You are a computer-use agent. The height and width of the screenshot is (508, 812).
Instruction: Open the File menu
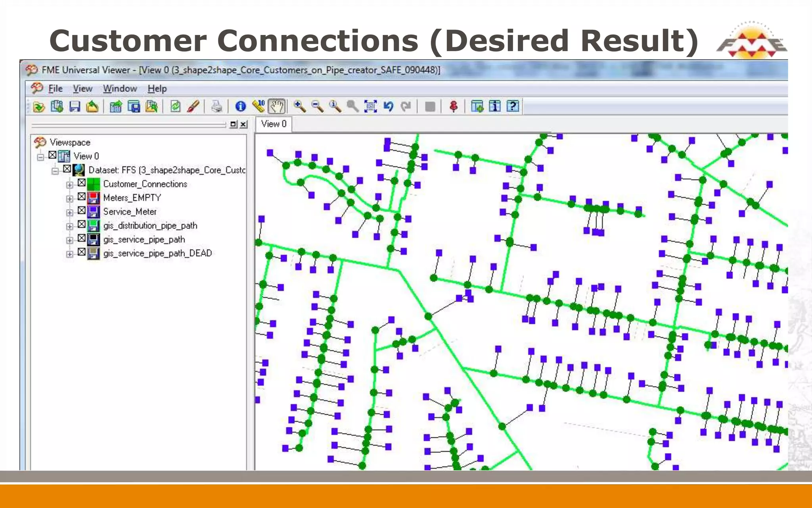click(x=56, y=89)
